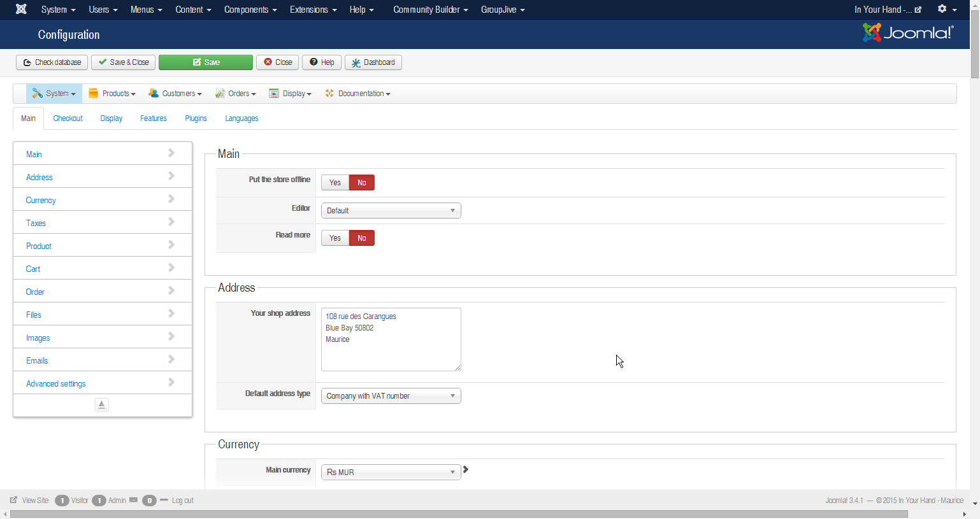Click the View Site link

pos(29,501)
